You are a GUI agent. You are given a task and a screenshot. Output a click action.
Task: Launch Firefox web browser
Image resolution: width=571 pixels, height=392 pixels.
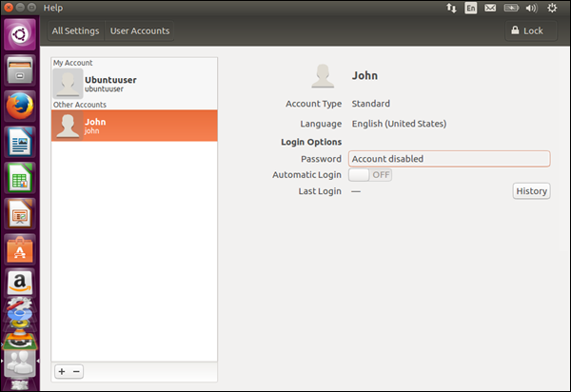click(19, 106)
